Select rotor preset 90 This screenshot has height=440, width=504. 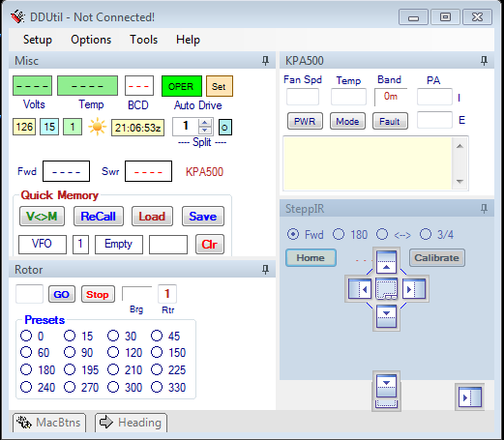70,352
